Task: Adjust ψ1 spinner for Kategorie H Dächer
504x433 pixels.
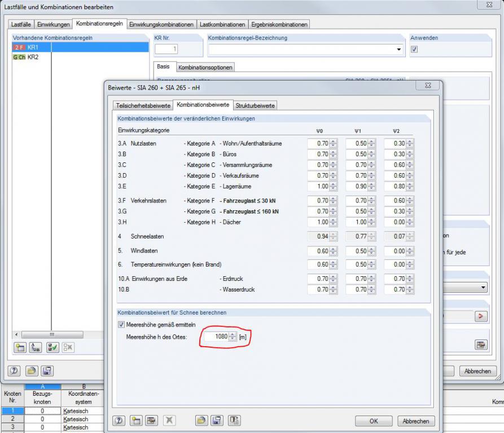Action: [371, 222]
